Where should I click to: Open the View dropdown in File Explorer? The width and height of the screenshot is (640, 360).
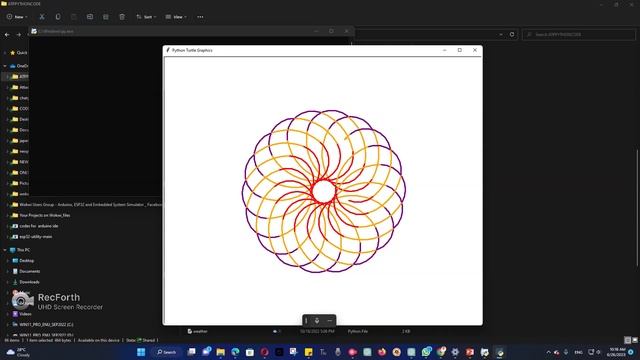[x=176, y=17]
